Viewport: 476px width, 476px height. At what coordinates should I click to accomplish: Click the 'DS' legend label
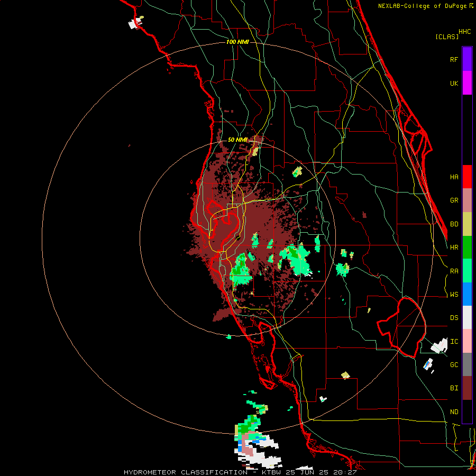(454, 317)
